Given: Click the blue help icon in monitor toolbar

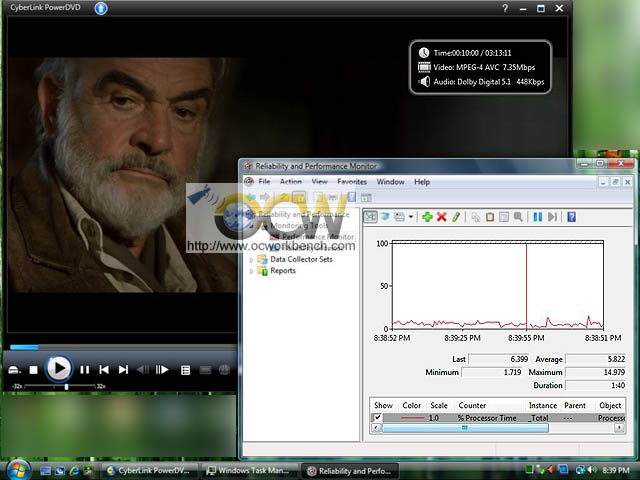Looking at the screenshot, I should [571, 217].
